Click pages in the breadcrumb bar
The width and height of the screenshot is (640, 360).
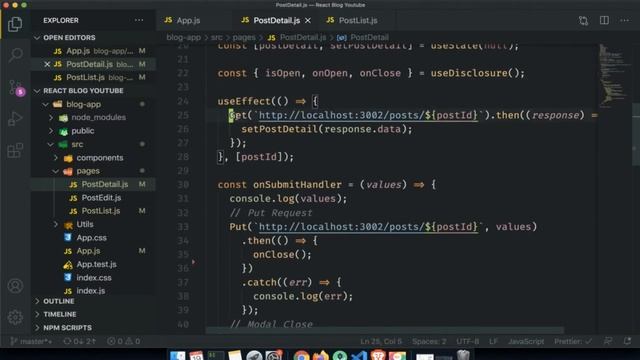click(244, 38)
